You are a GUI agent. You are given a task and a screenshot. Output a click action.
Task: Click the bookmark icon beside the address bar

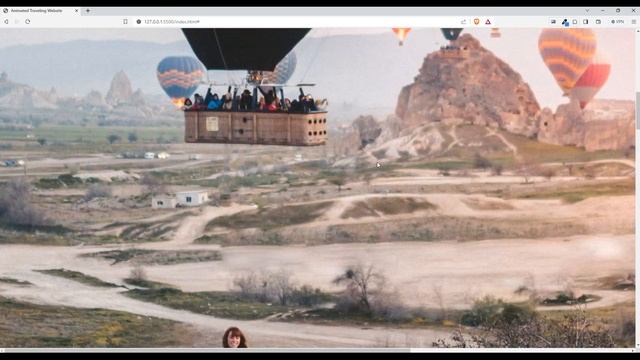tap(125, 22)
